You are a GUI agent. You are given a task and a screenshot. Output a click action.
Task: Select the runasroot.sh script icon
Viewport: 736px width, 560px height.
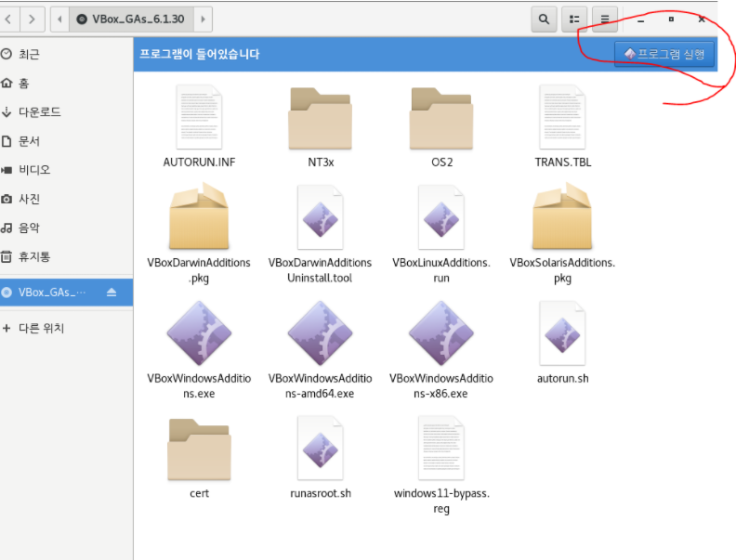[320, 448]
